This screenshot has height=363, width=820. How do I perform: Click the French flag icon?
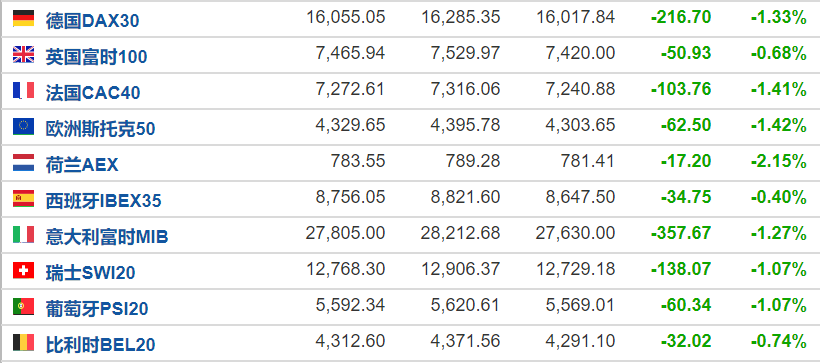click(24, 90)
